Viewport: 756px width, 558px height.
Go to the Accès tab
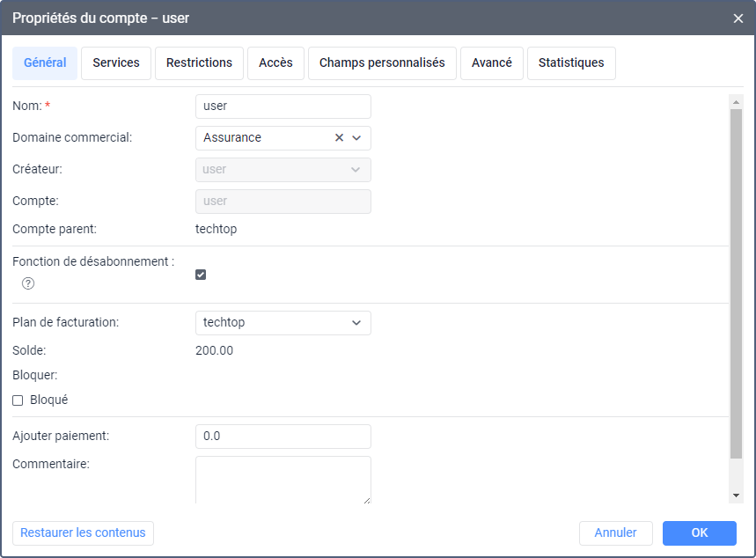(x=275, y=63)
